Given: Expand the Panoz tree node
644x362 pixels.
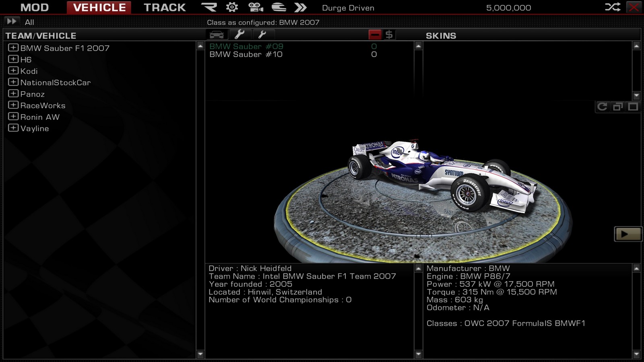Looking at the screenshot, I should (x=13, y=93).
